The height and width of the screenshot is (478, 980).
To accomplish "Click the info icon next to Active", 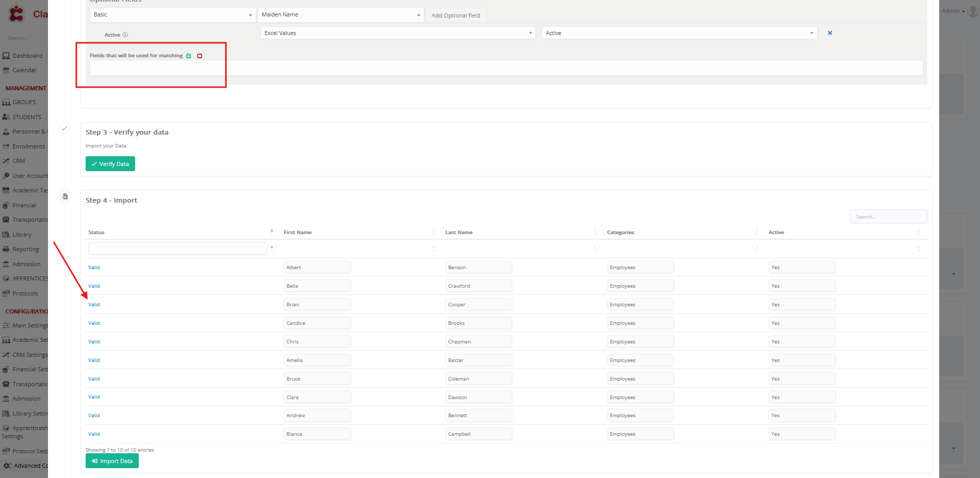I will click(125, 35).
